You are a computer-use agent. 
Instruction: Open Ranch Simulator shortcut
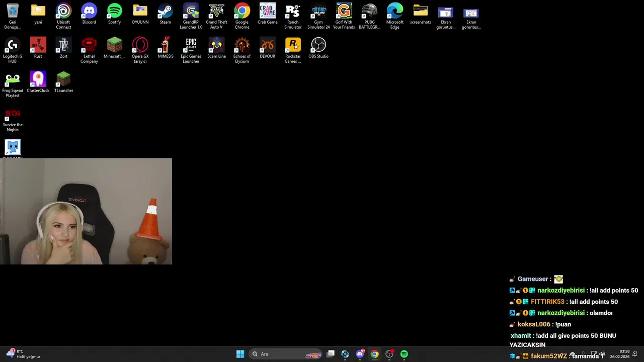click(293, 16)
